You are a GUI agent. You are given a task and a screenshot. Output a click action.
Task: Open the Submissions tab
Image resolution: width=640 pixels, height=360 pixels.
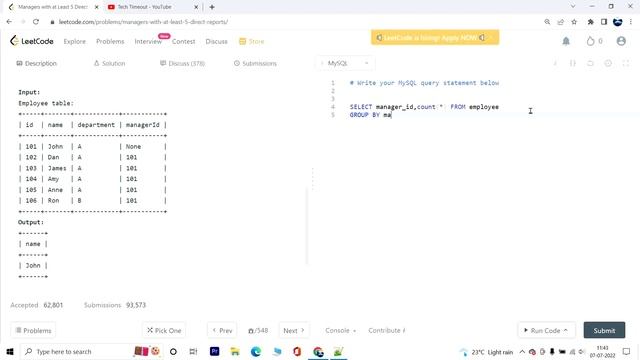pos(255,63)
